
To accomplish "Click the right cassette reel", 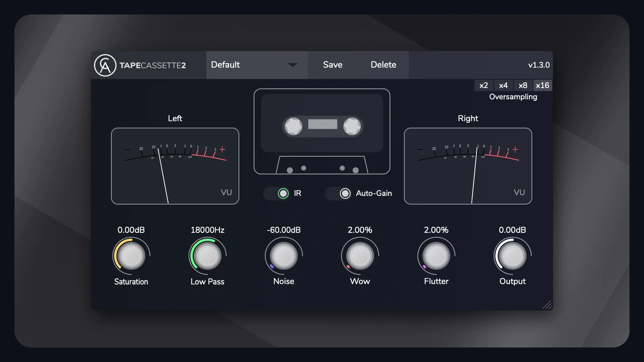I will pos(352,126).
